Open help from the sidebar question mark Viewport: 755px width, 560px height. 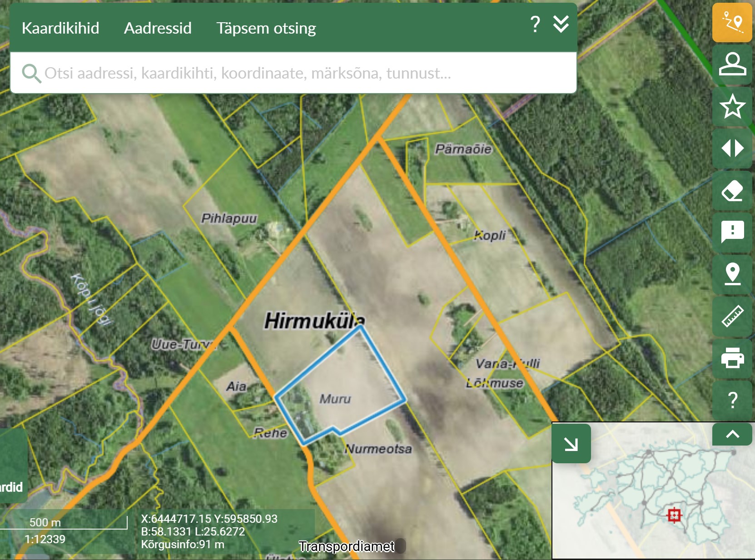click(x=732, y=400)
